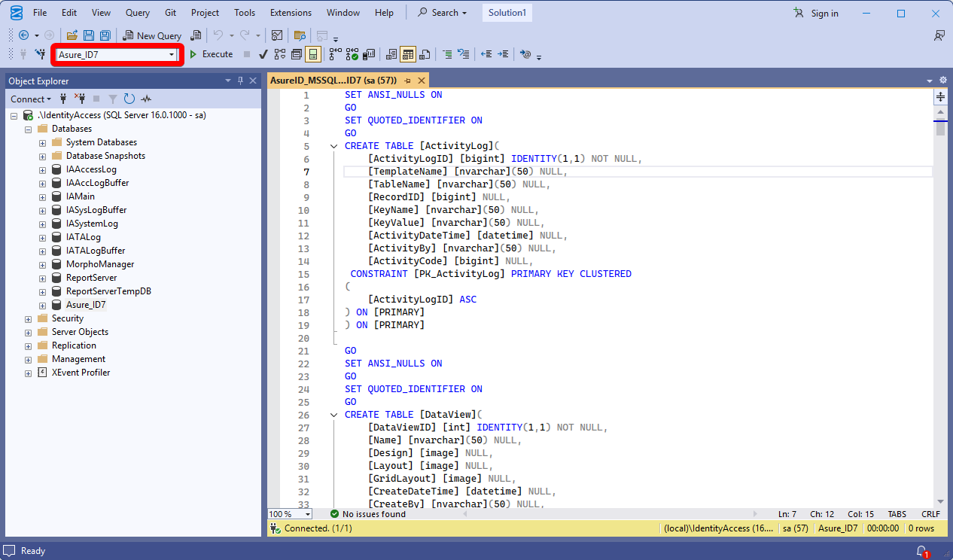The height and width of the screenshot is (560, 953).
Task: Expand the Asure_ID7 database node
Action: coord(42,305)
